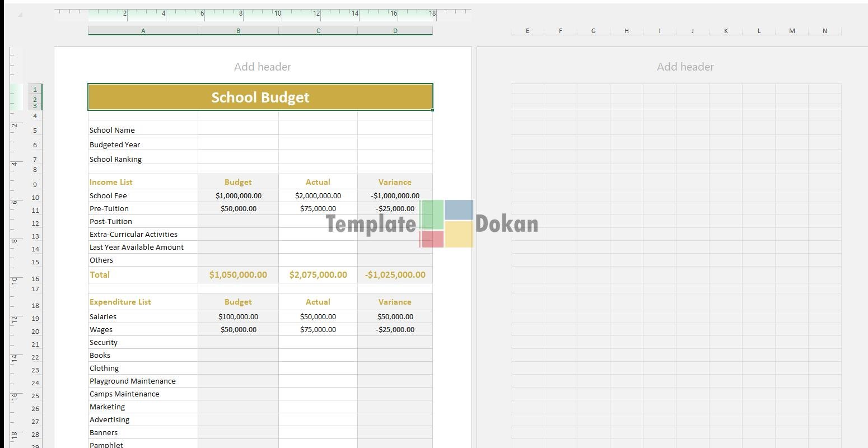Select the Expenditure List heading cell
The width and height of the screenshot is (868, 448).
[142, 302]
